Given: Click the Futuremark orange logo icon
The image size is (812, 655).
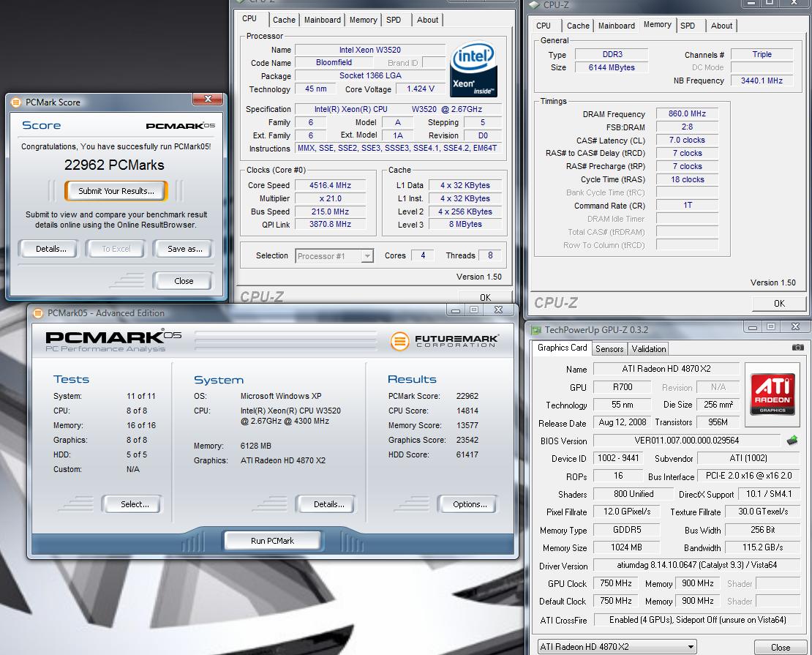Looking at the screenshot, I should point(399,341).
